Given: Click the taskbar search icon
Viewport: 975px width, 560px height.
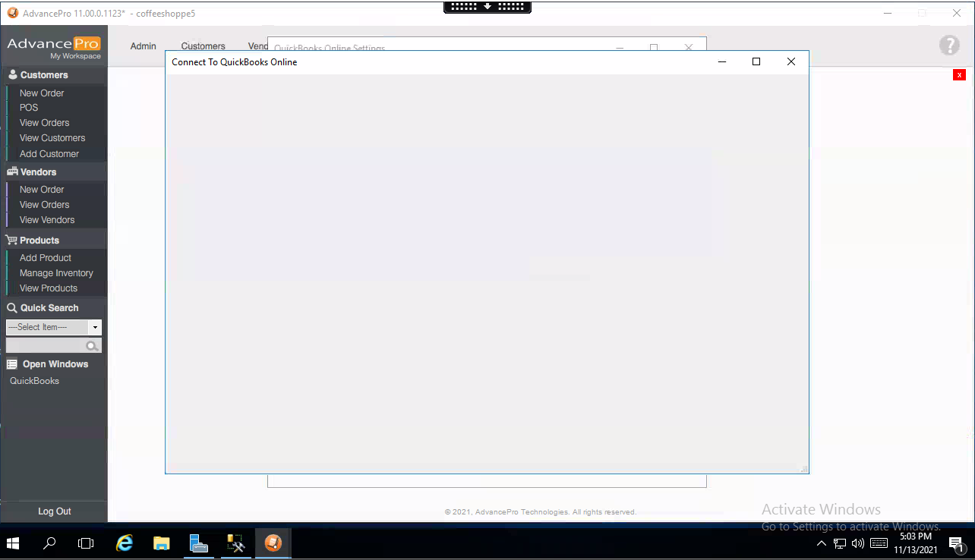Looking at the screenshot, I should click(50, 543).
